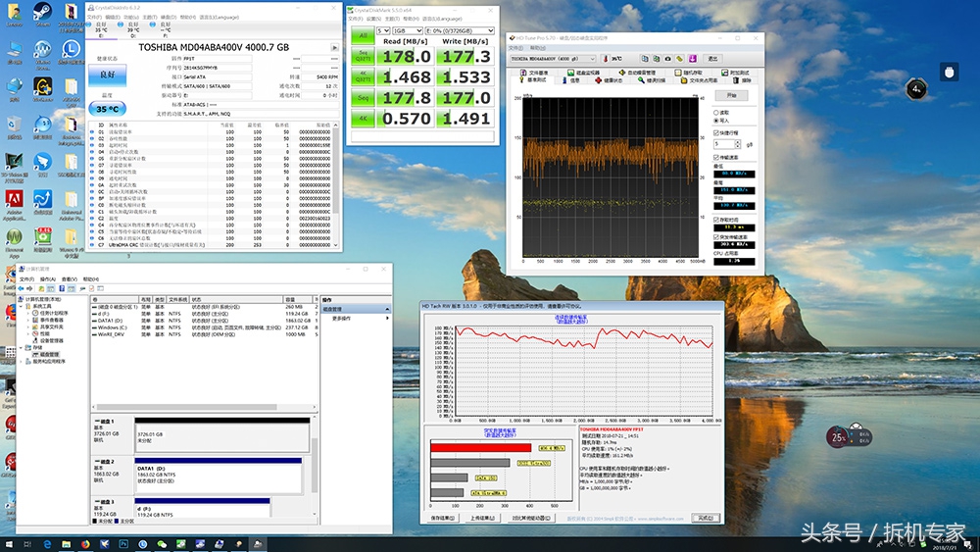Open Task View on the taskbar
This screenshot has width=980, height=552.
(x=27, y=544)
